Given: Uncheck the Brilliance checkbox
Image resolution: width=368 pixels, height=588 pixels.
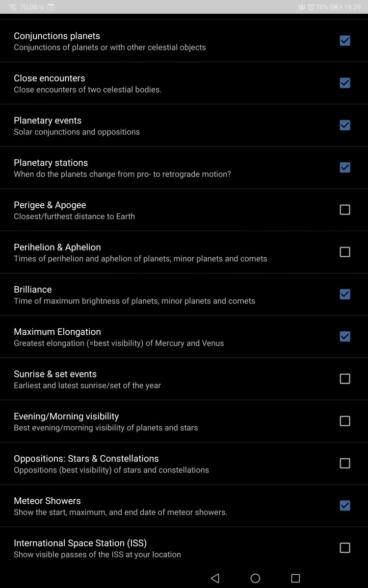Looking at the screenshot, I should pyautogui.click(x=345, y=294).
